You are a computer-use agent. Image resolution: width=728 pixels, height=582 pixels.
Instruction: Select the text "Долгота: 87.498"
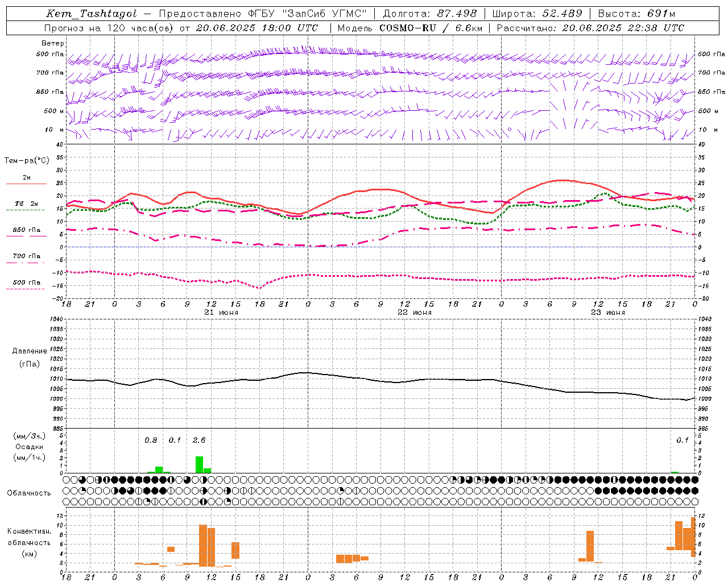click(x=430, y=14)
